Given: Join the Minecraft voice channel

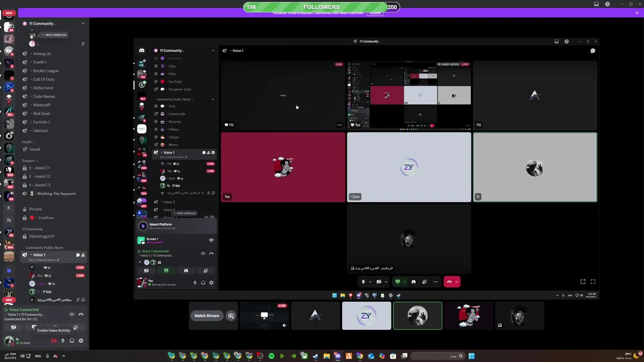Looking at the screenshot, I should (41, 105).
